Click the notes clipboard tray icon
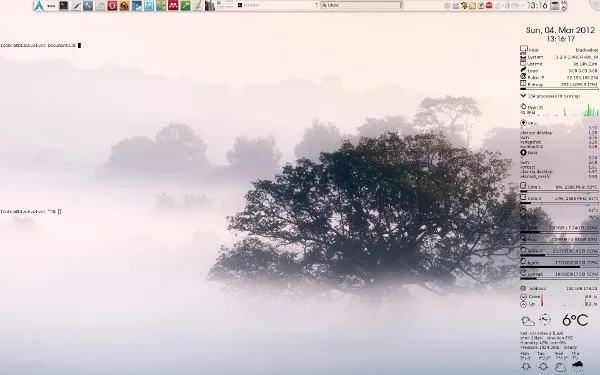 (x=481, y=6)
